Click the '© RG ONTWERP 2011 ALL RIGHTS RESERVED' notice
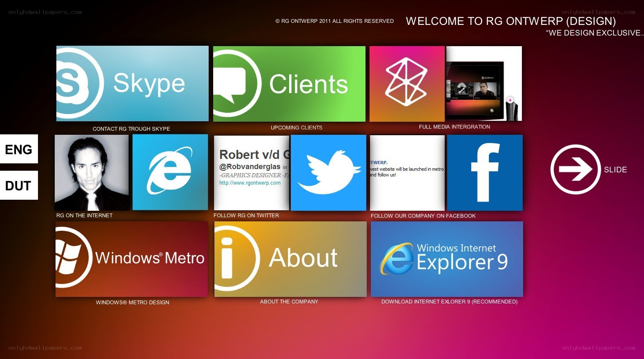This screenshot has height=359, width=644. click(334, 21)
